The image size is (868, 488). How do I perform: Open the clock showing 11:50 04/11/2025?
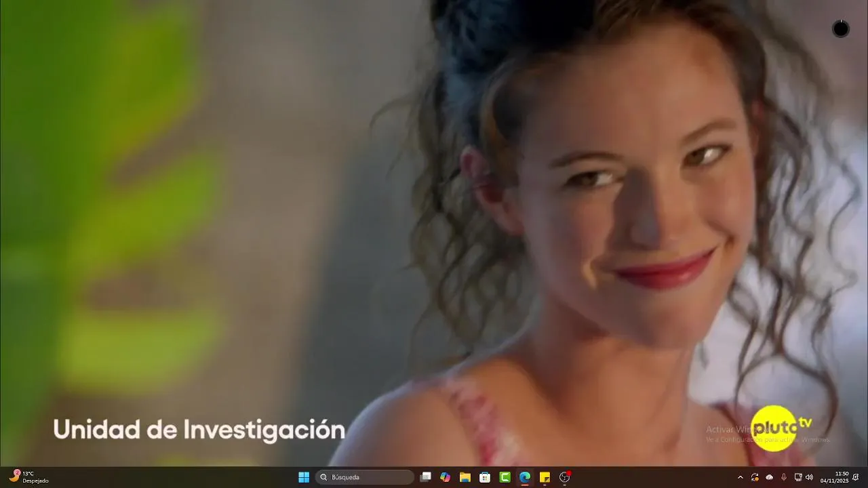pyautogui.click(x=835, y=477)
